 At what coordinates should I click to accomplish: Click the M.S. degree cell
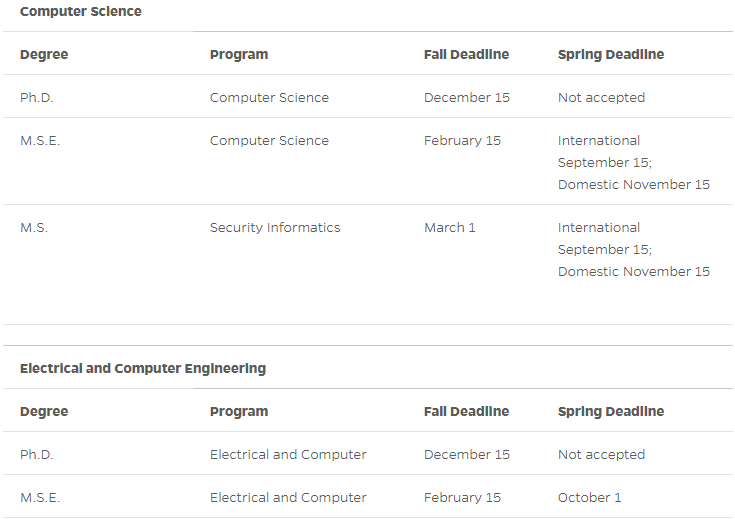point(34,227)
